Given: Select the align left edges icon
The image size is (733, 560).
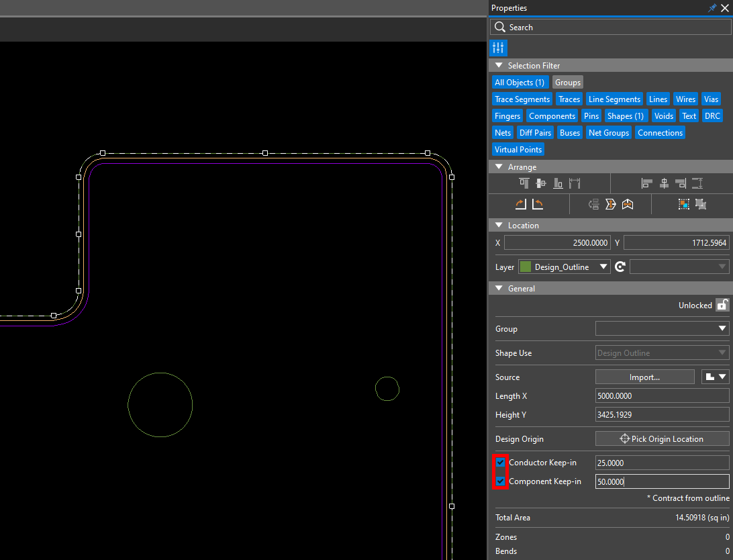Looking at the screenshot, I should pyautogui.click(x=646, y=183).
